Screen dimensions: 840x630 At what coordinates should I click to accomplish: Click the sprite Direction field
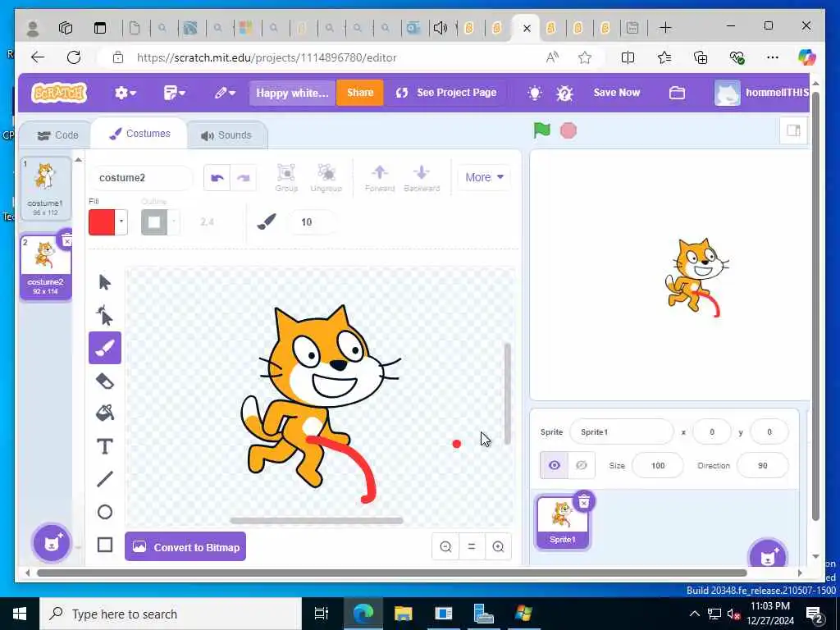click(x=762, y=465)
